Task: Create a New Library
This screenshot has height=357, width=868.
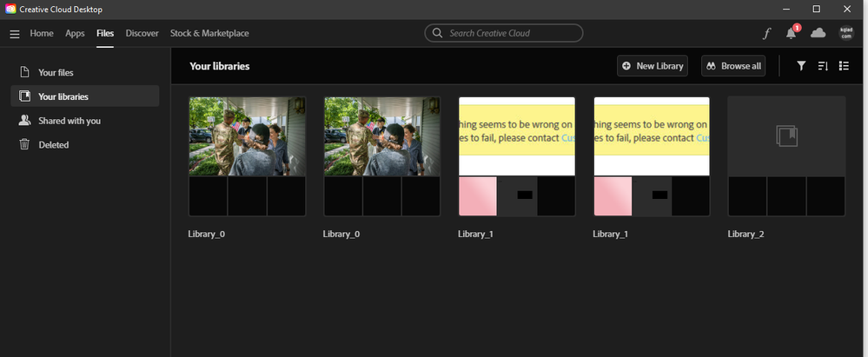Action: click(x=653, y=66)
